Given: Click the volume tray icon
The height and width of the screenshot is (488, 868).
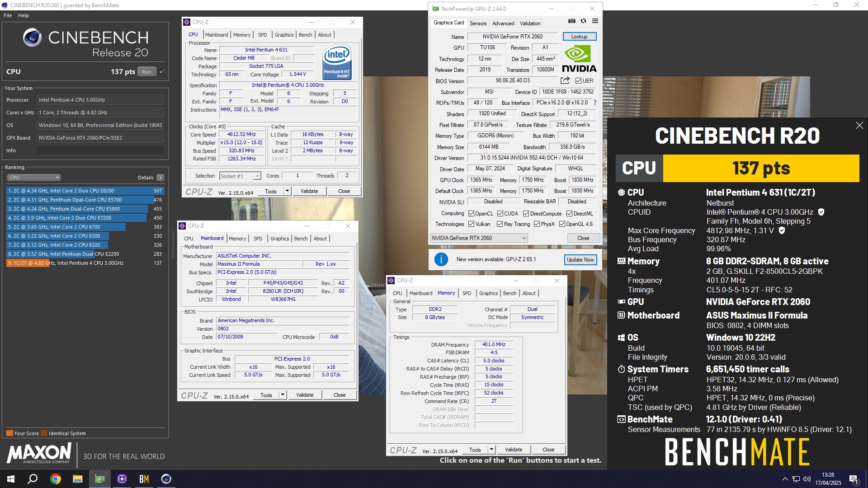Looking at the screenshot, I should coord(807,479).
